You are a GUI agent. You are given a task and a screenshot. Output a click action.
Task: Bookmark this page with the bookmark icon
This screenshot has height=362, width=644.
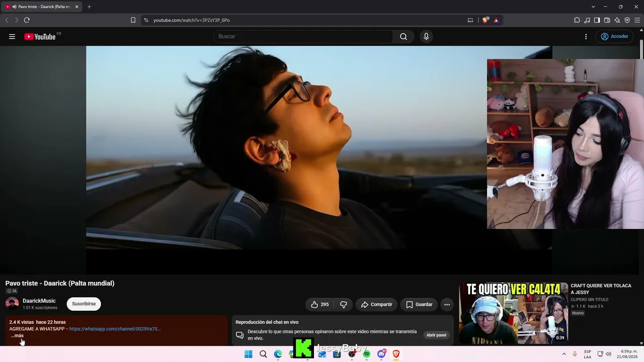tap(133, 20)
